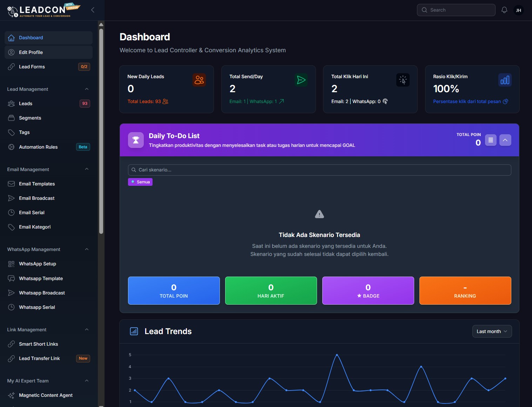Click the Daily To-Do List trophy icon
The height and width of the screenshot is (407, 532).
point(136,140)
